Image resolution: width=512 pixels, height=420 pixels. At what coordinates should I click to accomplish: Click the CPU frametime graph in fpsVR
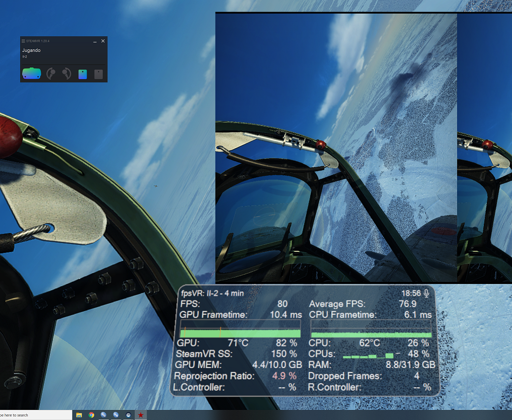(x=371, y=329)
